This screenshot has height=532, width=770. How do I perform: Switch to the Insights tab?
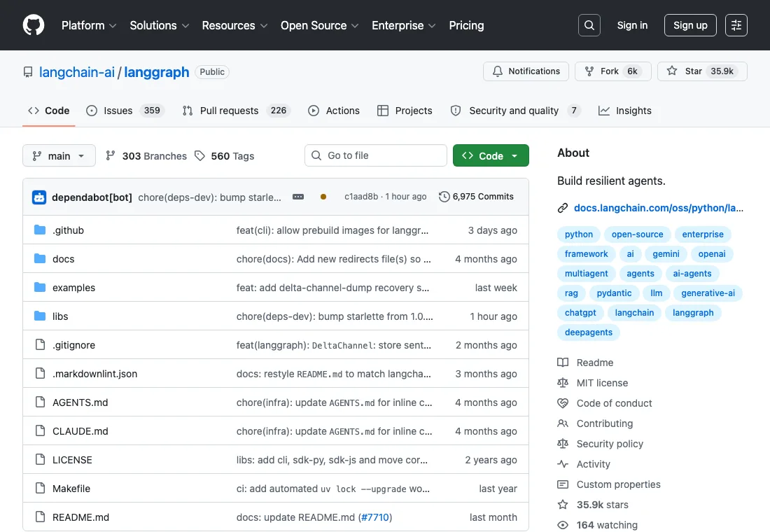click(625, 111)
